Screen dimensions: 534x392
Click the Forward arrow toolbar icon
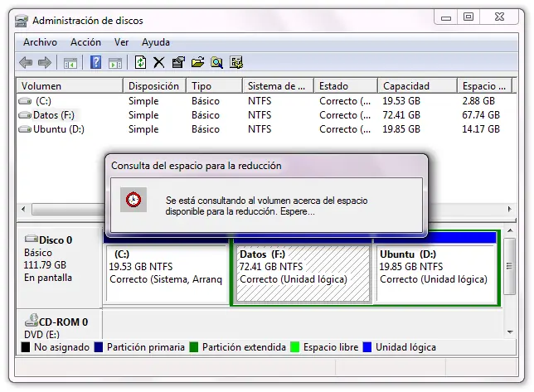pos(45,63)
